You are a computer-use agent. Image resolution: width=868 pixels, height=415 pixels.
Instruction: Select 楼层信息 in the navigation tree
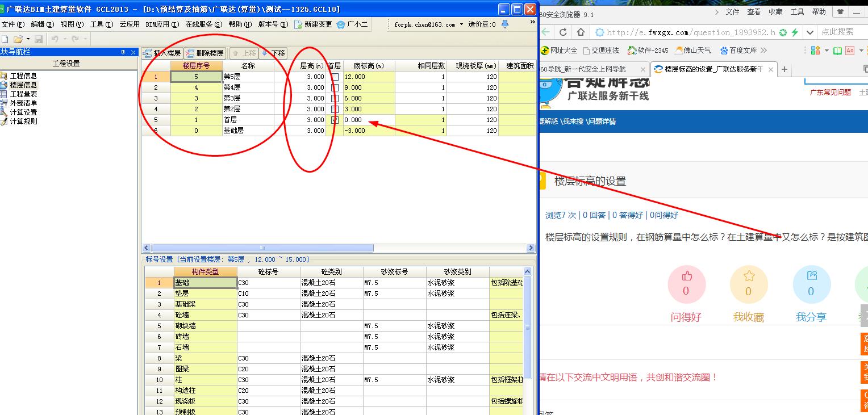(23, 85)
